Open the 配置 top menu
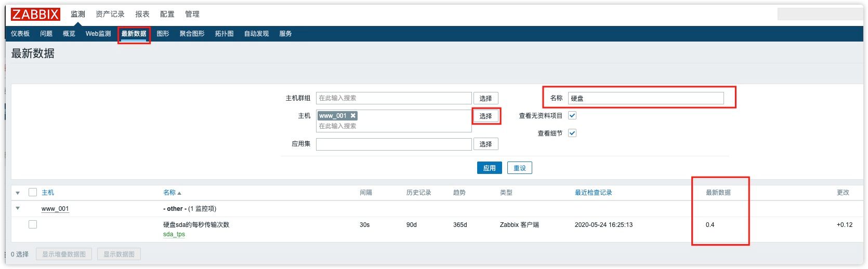Screen dimensions: 868x269 tap(167, 14)
